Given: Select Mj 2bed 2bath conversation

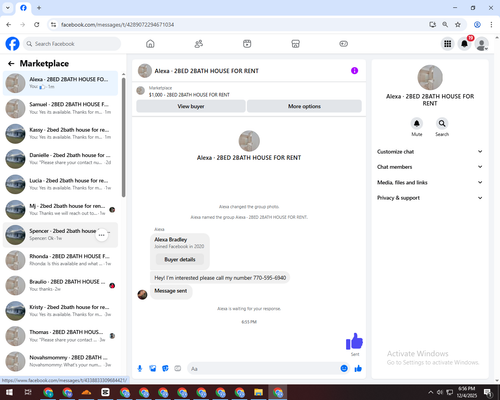Looking at the screenshot, I should pos(60,210).
